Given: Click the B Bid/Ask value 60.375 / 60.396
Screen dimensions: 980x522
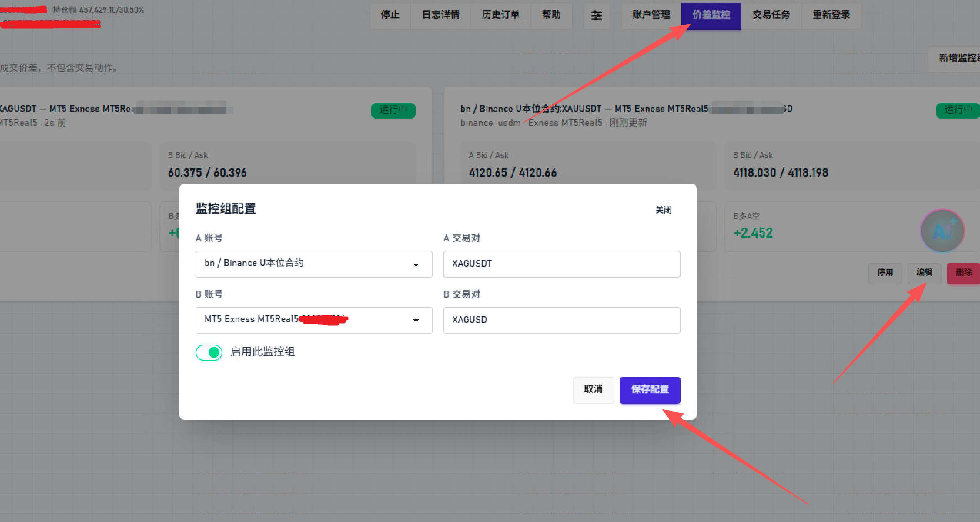Looking at the screenshot, I should [x=207, y=173].
